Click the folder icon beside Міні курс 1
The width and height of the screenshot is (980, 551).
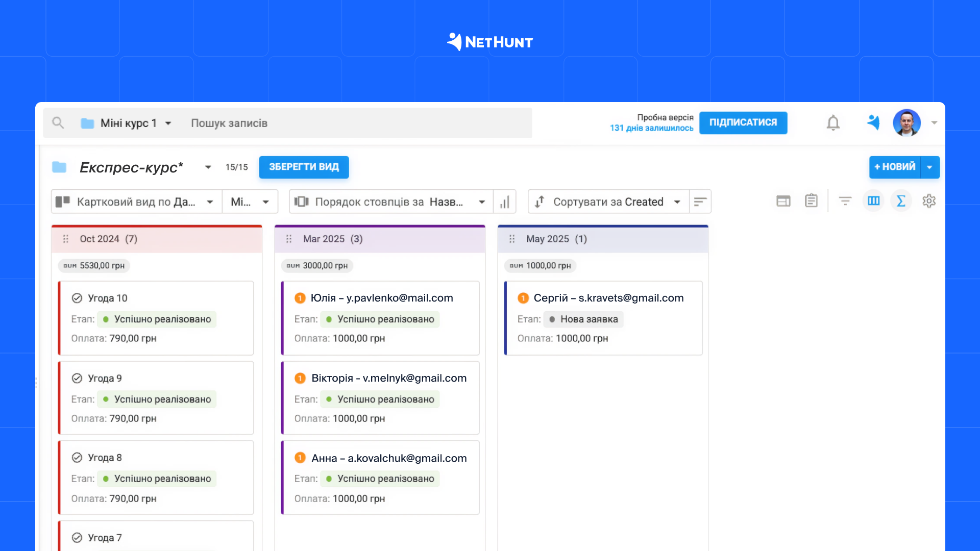coord(87,123)
